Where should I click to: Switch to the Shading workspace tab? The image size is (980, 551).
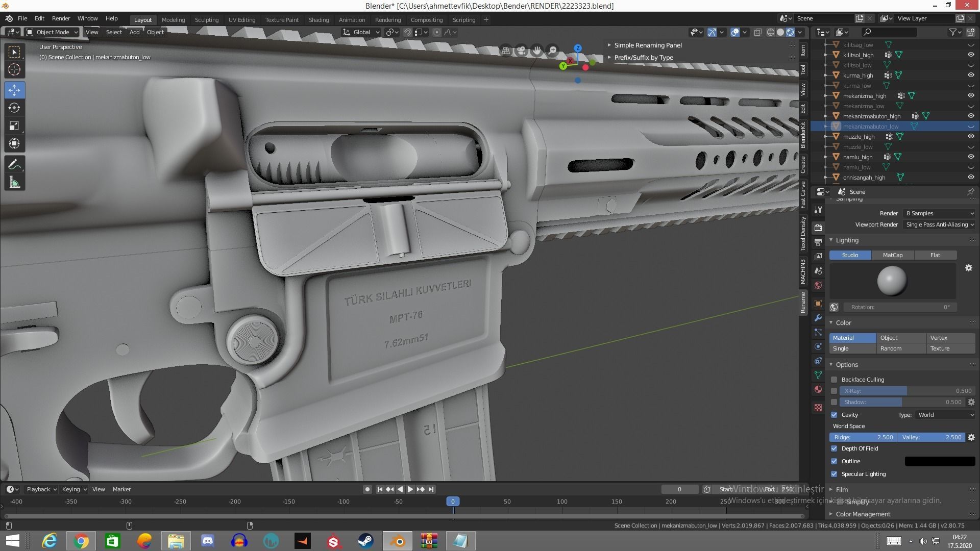coord(318,20)
